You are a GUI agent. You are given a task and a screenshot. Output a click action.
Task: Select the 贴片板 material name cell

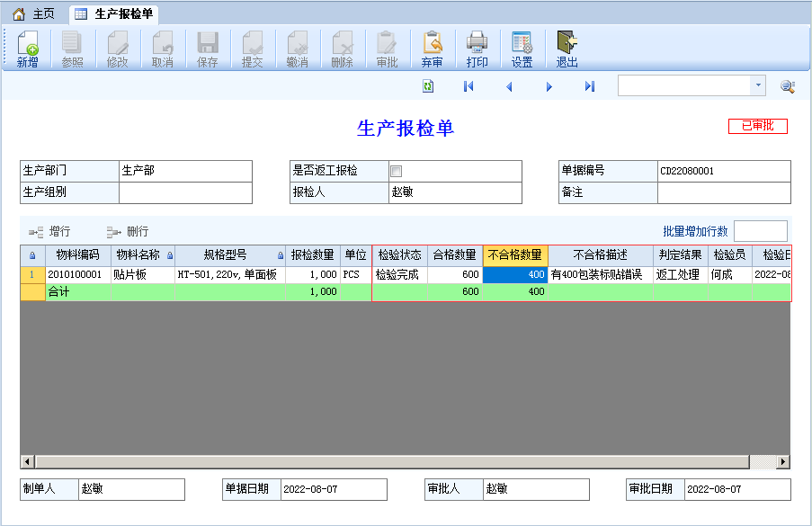coord(142,274)
